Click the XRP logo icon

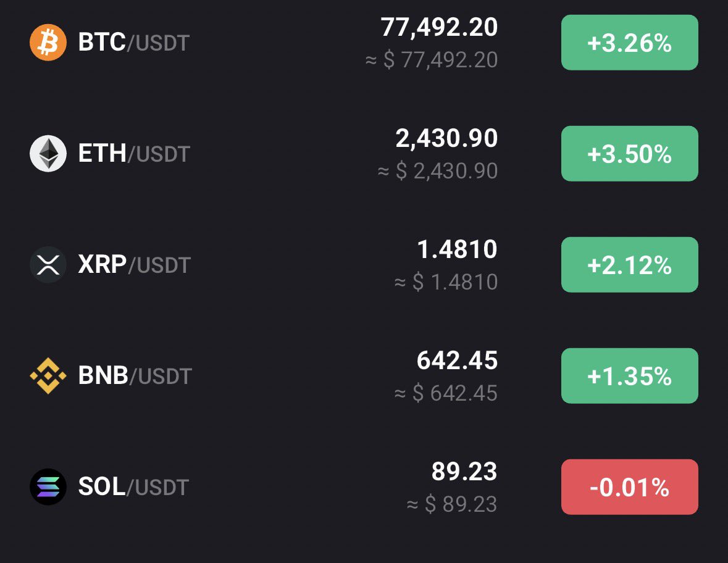coord(48,265)
